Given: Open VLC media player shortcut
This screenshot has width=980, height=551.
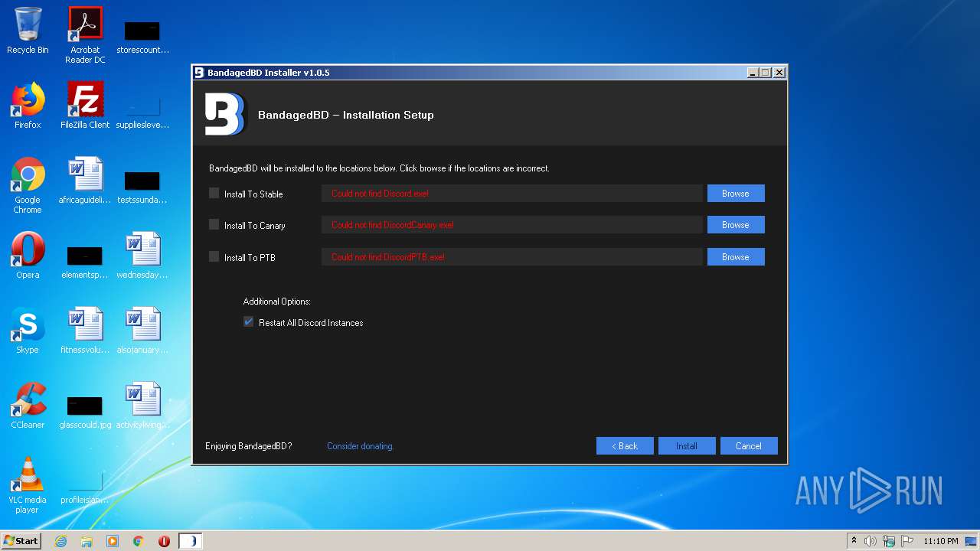Looking at the screenshot, I should [28, 485].
